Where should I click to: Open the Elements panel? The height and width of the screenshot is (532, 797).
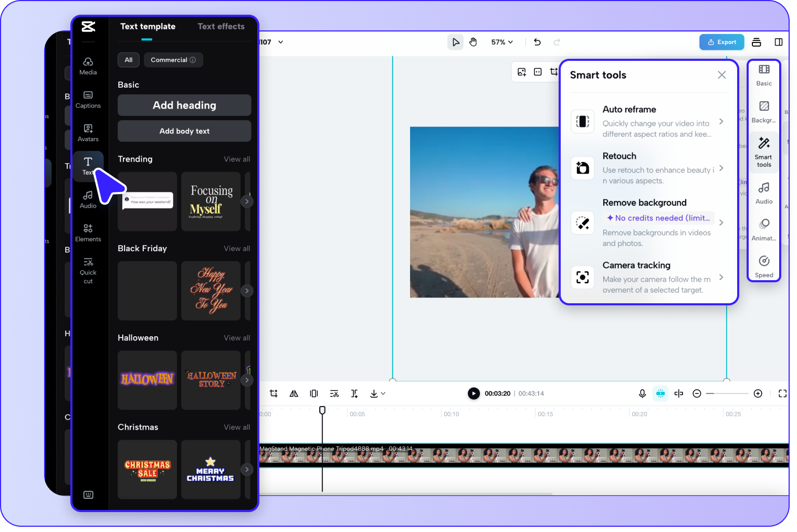click(x=88, y=233)
